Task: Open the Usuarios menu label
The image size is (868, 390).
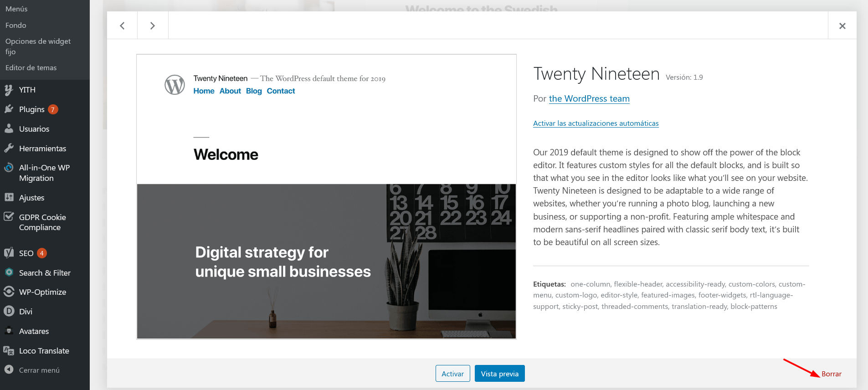Action: click(x=34, y=129)
